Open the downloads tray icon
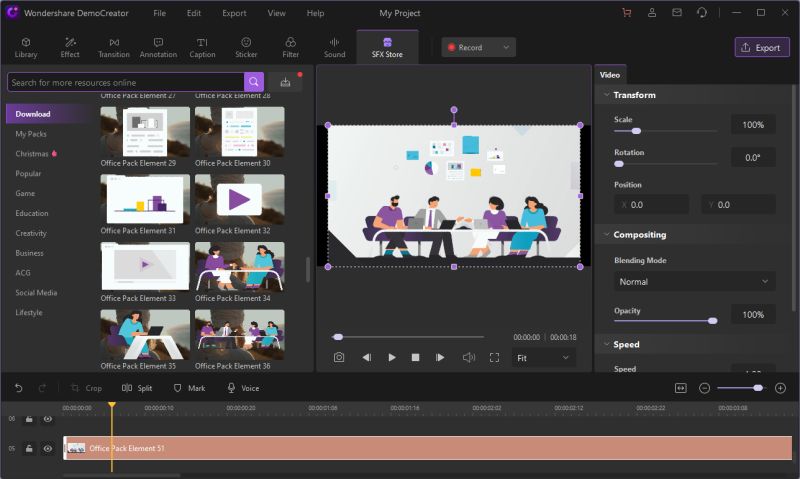The width and height of the screenshot is (800, 479). (x=285, y=82)
